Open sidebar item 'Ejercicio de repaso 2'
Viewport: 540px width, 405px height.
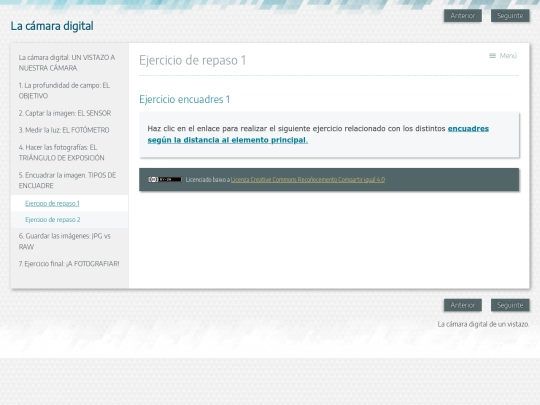coord(69,220)
